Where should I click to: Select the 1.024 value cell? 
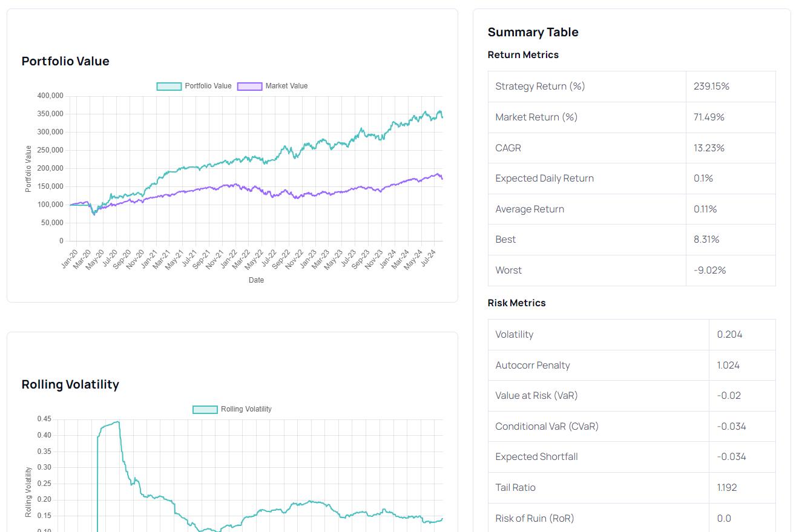(x=742, y=365)
